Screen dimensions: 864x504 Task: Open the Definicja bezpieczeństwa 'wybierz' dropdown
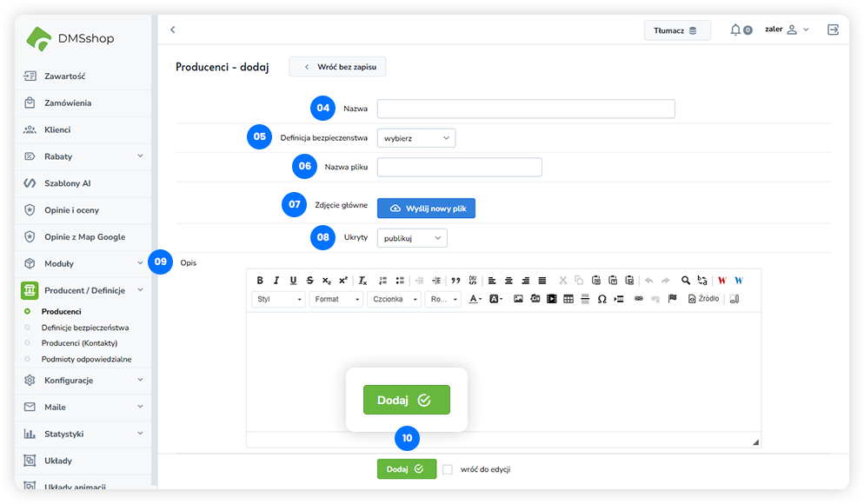[415, 138]
